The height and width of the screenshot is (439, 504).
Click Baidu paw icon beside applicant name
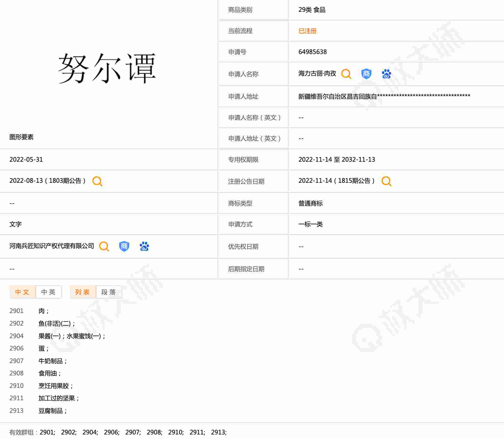[386, 74]
